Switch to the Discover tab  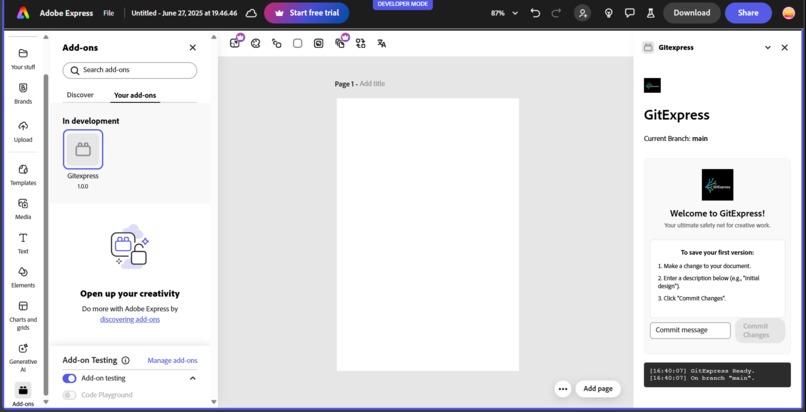80,95
